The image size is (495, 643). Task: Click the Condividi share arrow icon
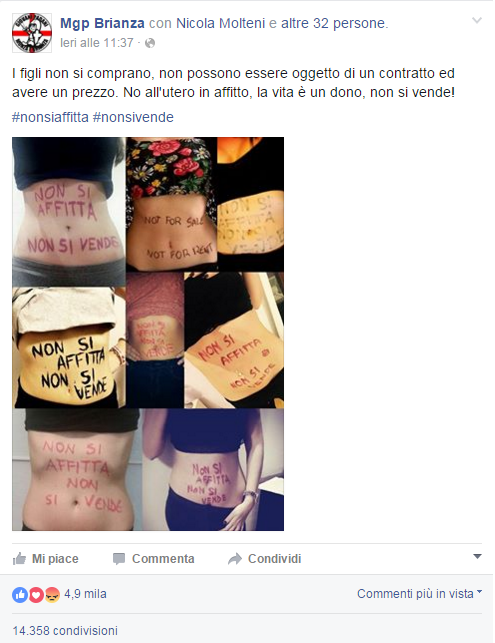(x=235, y=559)
